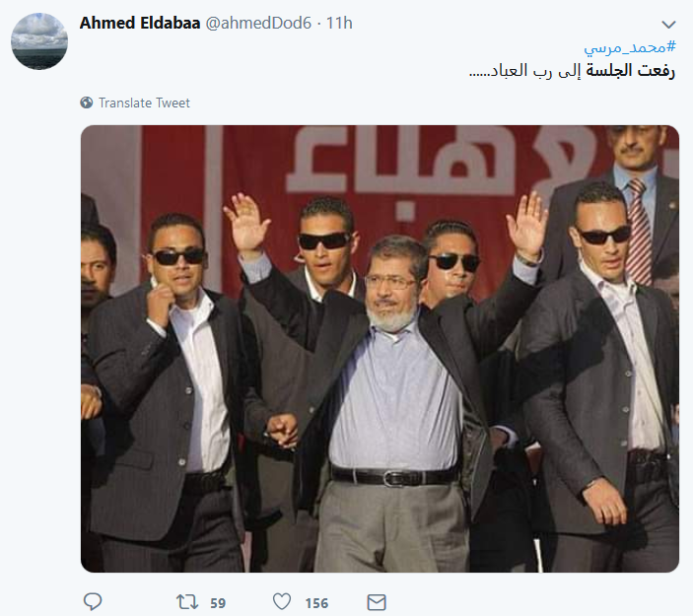Screen dimensions: 693x616
Task: Click the Arabic tweet text body
Action: pyautogui.click(x=572, y=71)
